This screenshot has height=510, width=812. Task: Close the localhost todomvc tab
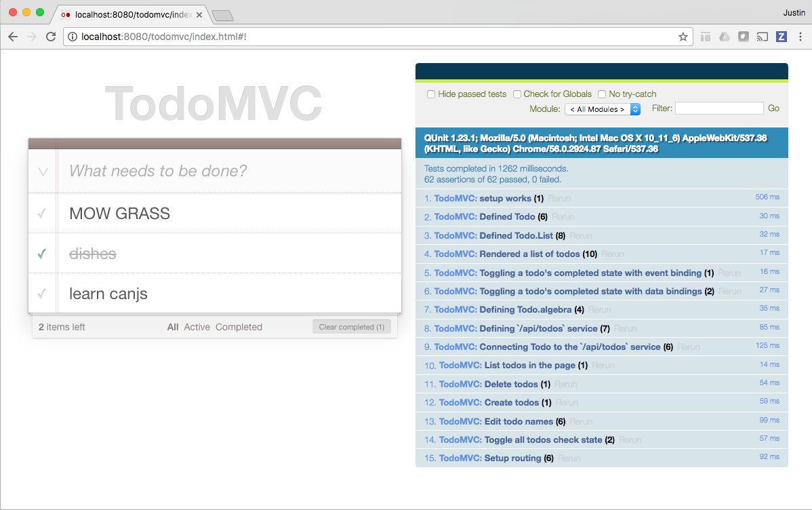tap(199, 15)
